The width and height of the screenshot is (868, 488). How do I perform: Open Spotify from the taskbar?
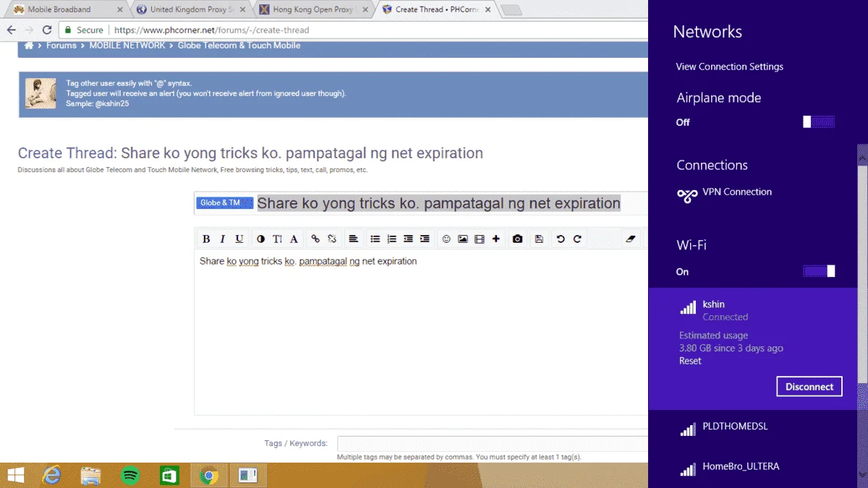pyautogui.click(x=130, y=476)
